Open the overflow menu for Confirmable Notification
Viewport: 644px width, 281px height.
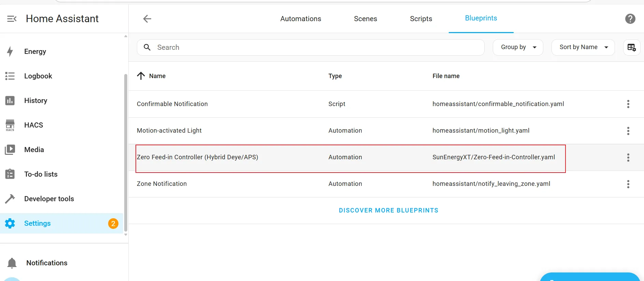(x=628, y=104)
